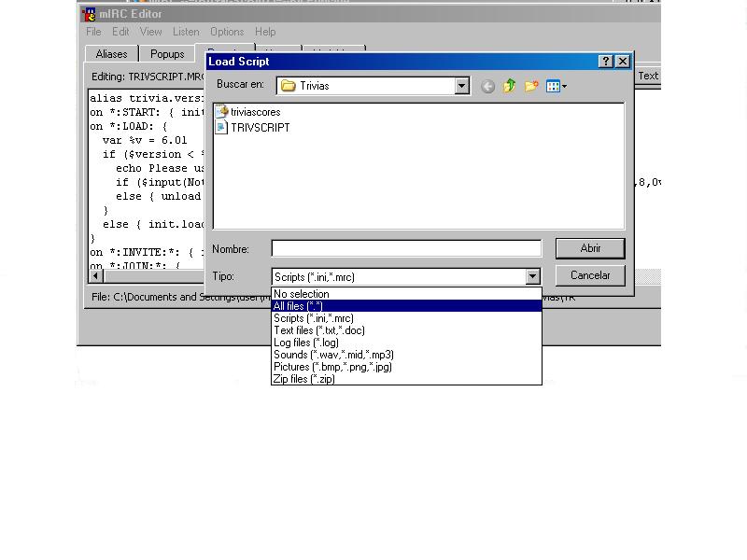The image size is (747, 560).
Task: Click the Abrir button
Action: pos(590,248)
